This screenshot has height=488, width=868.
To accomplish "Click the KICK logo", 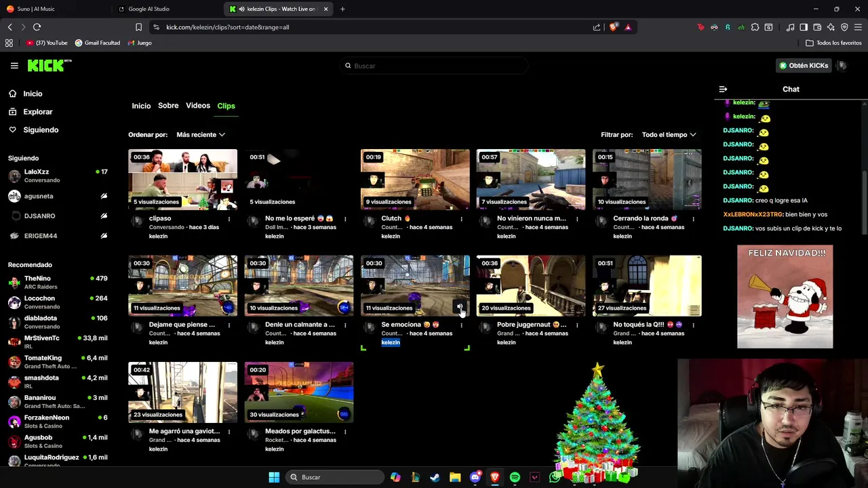I will (x=50, y=65).
